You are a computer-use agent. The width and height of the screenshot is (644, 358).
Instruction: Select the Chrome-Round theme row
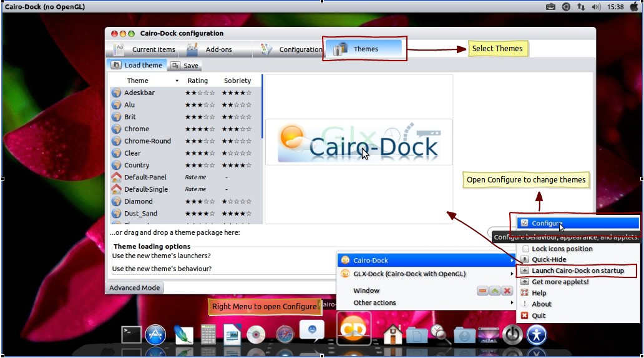point(185,141)
